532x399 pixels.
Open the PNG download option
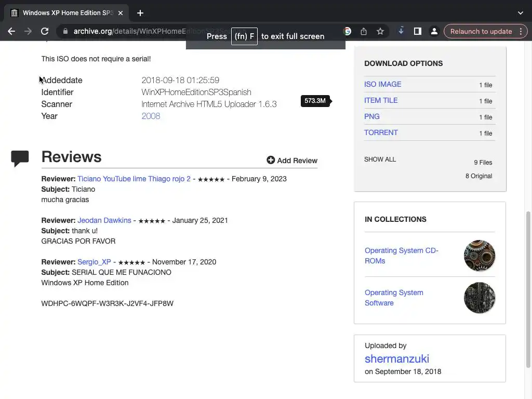(371, 116)
